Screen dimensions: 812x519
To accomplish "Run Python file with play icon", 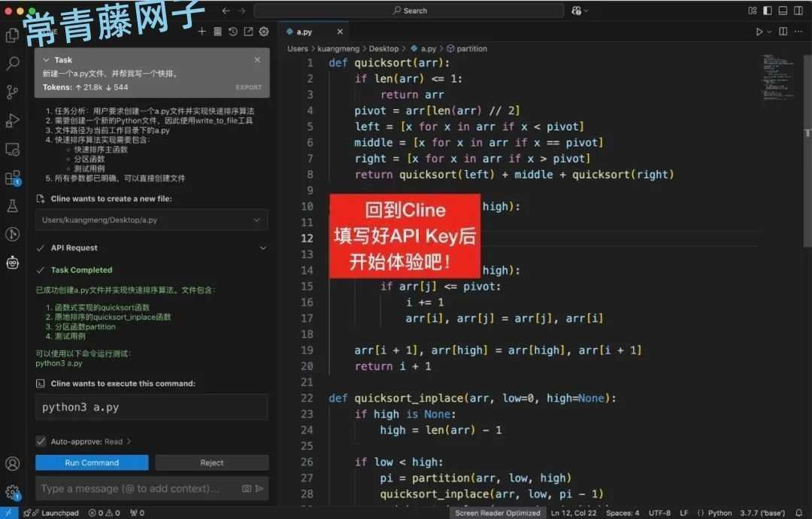I will coord(759,32).
